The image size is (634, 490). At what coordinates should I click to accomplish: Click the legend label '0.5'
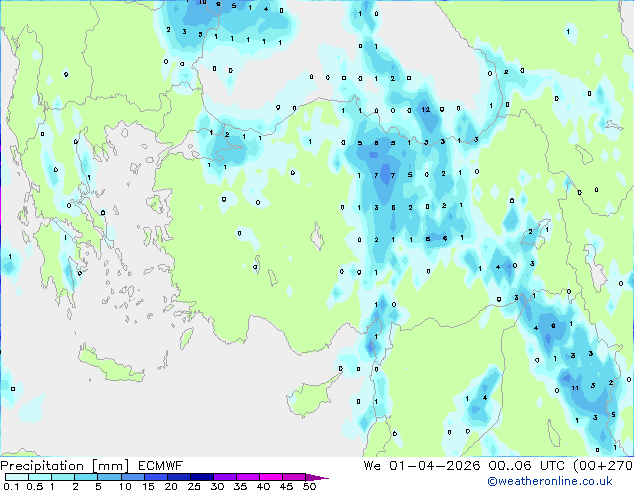click(35, 486)
